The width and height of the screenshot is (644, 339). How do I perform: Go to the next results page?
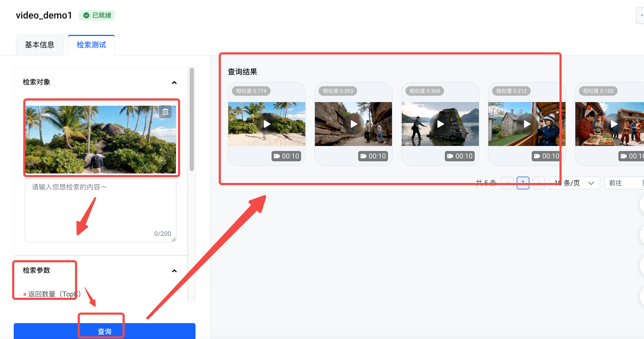[539, 183]
